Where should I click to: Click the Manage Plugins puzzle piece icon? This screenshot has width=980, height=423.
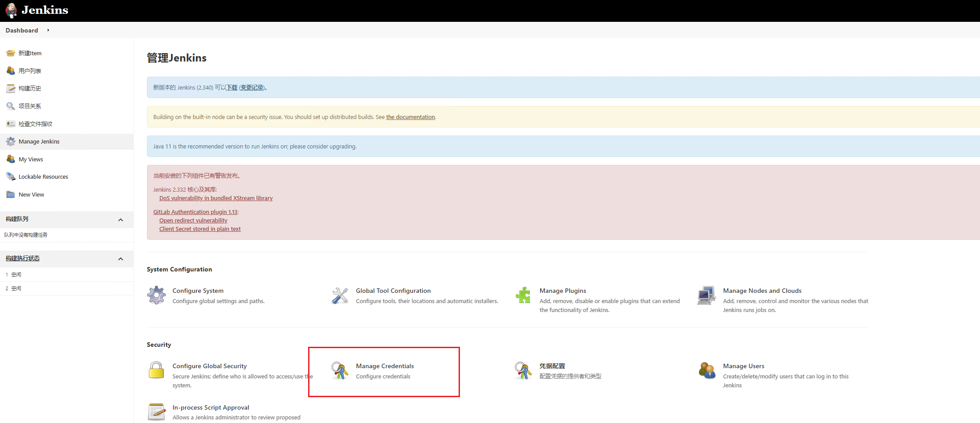click(523, 295)
